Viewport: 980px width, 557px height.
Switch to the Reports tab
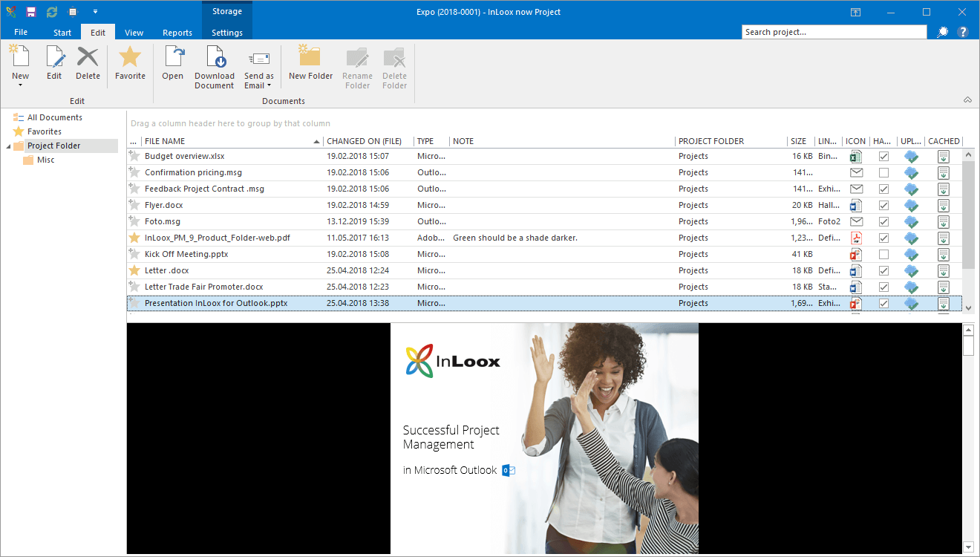coord(177,33)
